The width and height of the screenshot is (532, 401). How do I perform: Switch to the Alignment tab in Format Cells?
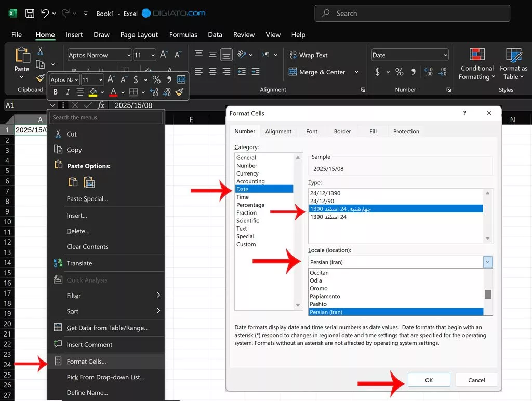pos(278,131)
